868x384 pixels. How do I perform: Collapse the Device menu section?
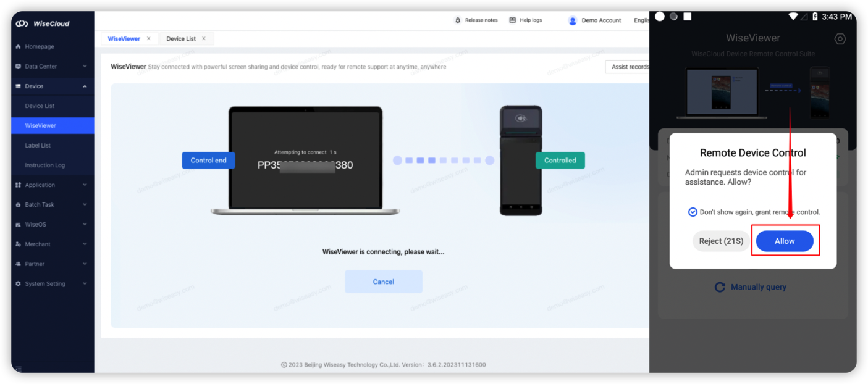85,86
